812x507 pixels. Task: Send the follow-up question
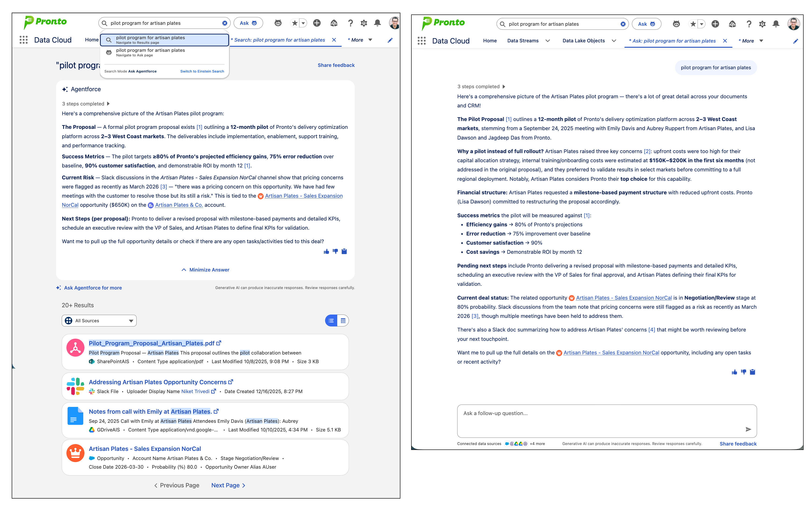(748, 429)
